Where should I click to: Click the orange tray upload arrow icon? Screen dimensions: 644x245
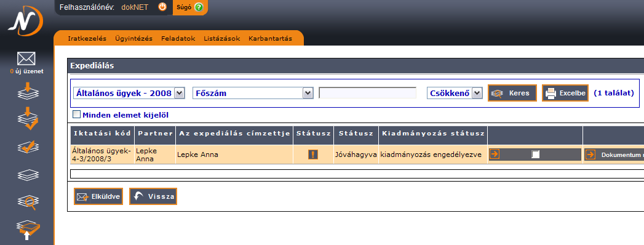[28, 230]
